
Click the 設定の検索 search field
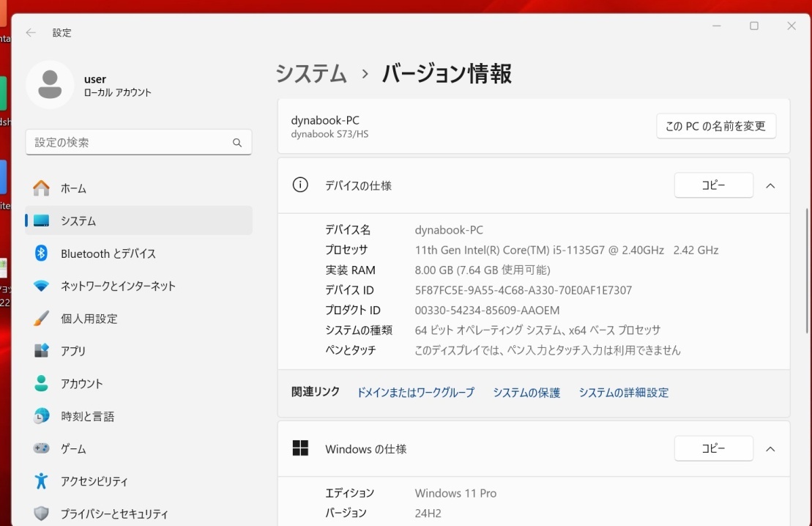(x=132, y=142)
